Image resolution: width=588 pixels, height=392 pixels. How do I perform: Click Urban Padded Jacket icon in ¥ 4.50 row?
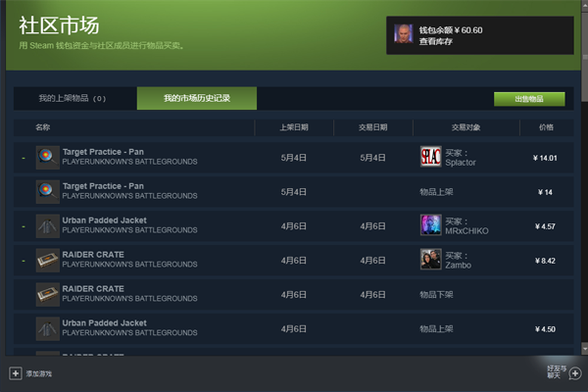pyautogui.click(x=47, y=327)
